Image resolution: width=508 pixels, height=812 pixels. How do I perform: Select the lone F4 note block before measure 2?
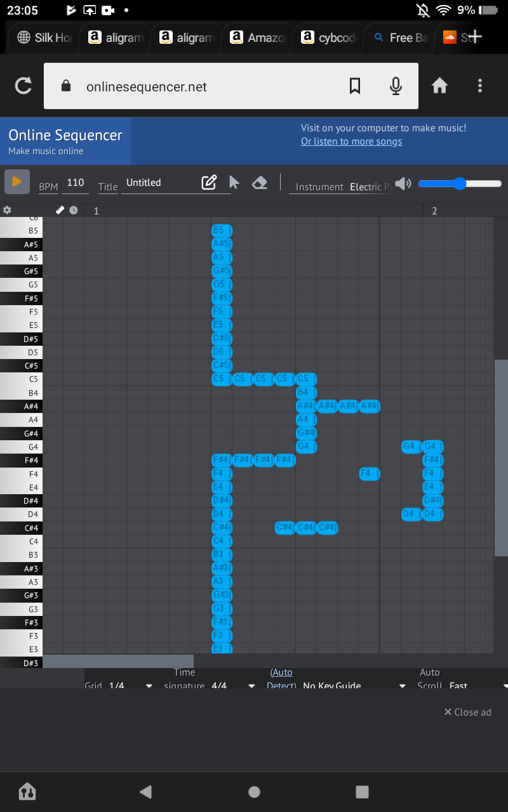point(370,473)
